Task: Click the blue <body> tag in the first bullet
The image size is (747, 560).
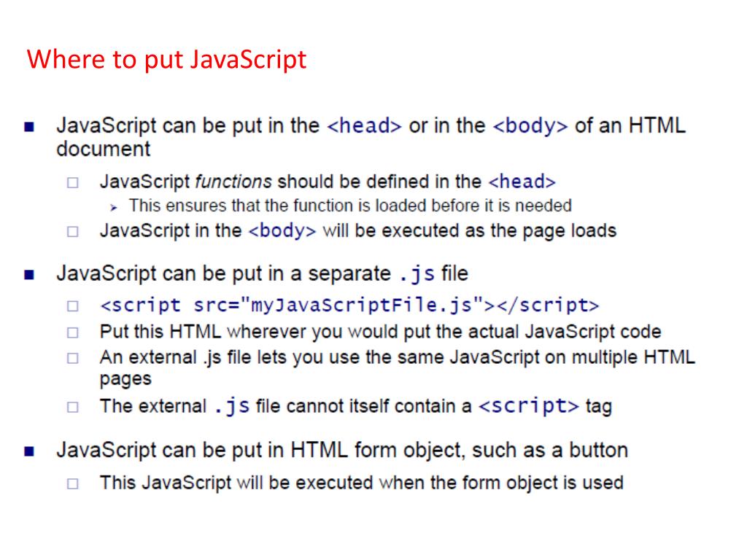Action: (530, 125)
